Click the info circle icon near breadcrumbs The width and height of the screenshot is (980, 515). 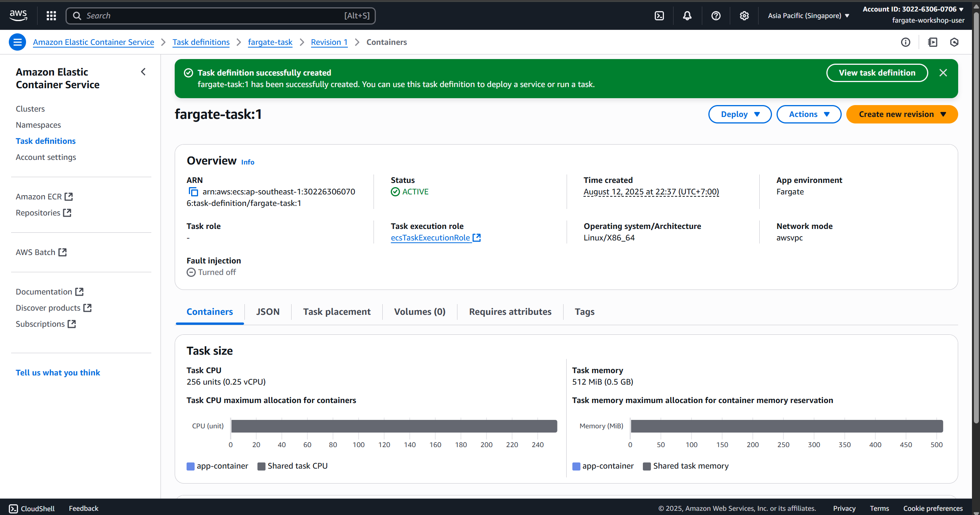pyautogui.click(x=906, y=42)
